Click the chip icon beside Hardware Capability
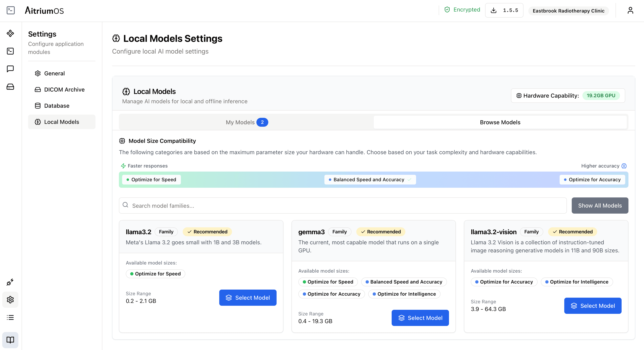The height and width of the screenshot is (350, 644). [x=519, y=96]
